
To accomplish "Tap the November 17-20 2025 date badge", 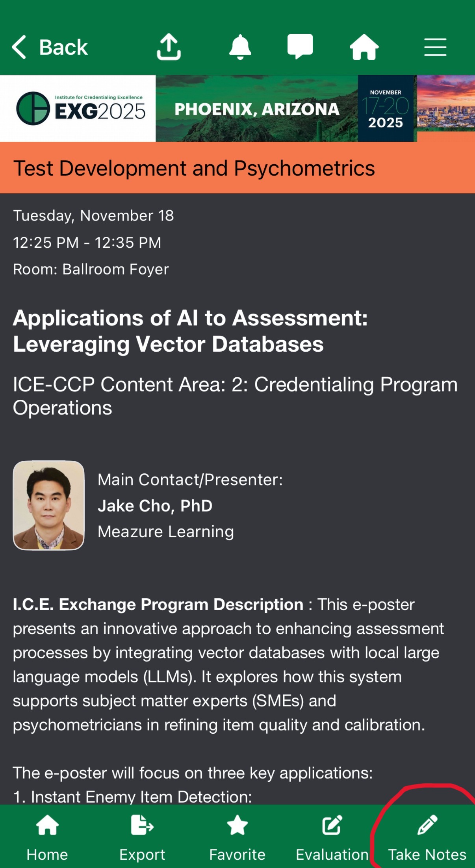I will point(386,109).
